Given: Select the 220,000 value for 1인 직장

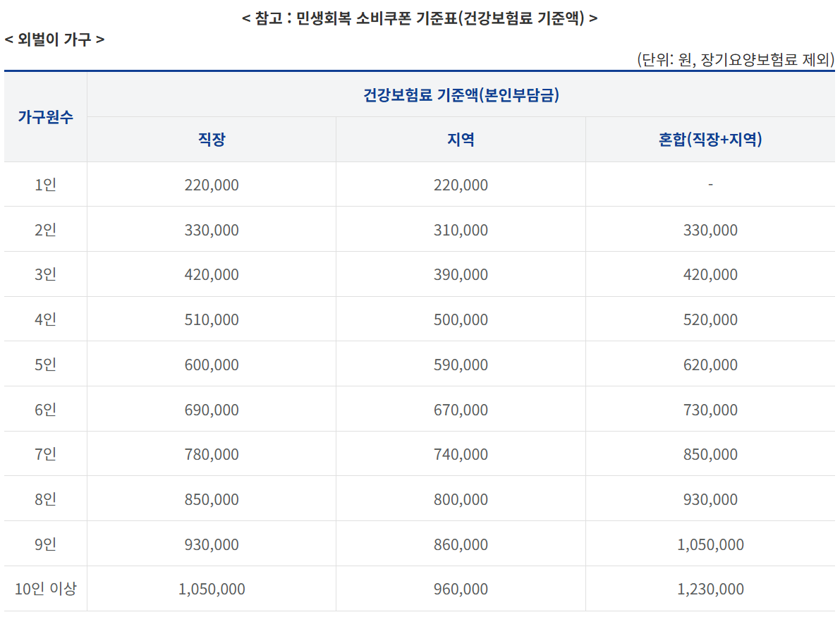Looking at the screenshot, I should (211, 185).
